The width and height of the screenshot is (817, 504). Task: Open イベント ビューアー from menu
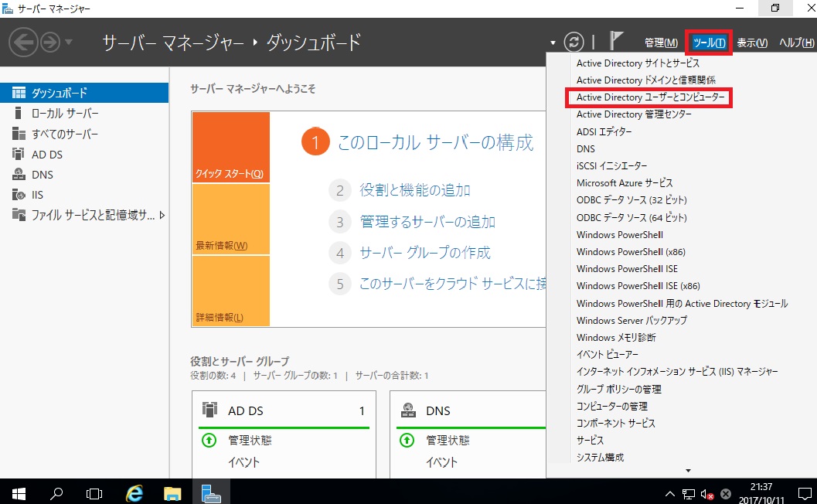tap(607, 354)
